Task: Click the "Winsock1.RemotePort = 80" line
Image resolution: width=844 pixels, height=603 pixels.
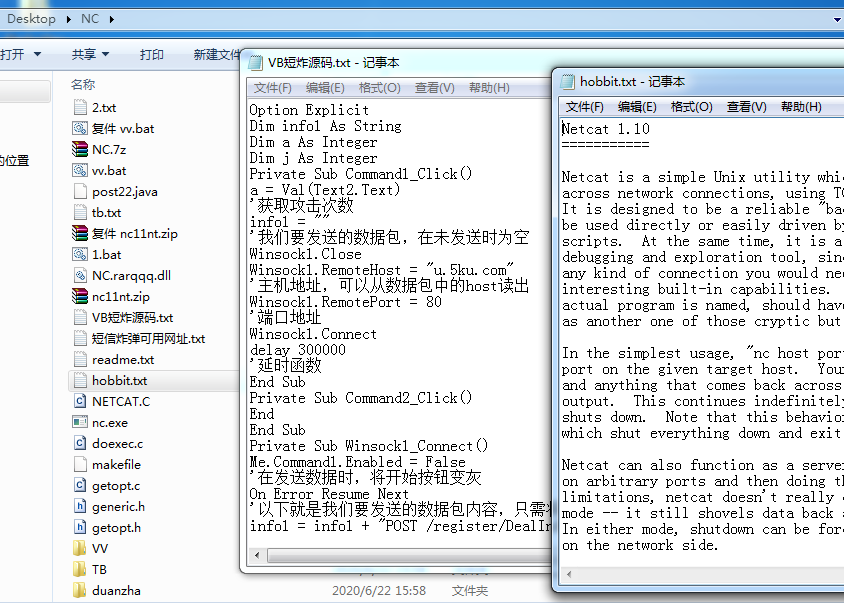Action: tap(346, 302)
